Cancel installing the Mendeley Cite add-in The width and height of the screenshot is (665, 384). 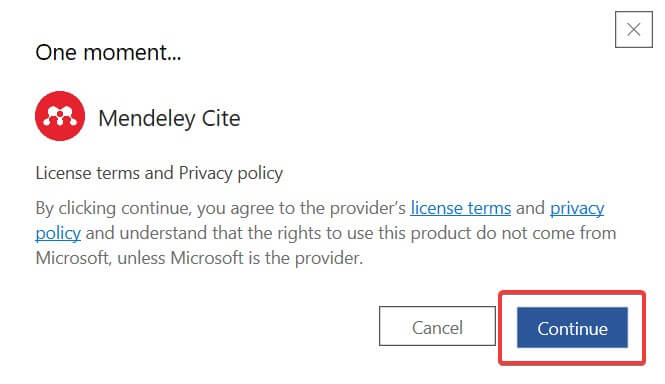click(x=437, y=326)
